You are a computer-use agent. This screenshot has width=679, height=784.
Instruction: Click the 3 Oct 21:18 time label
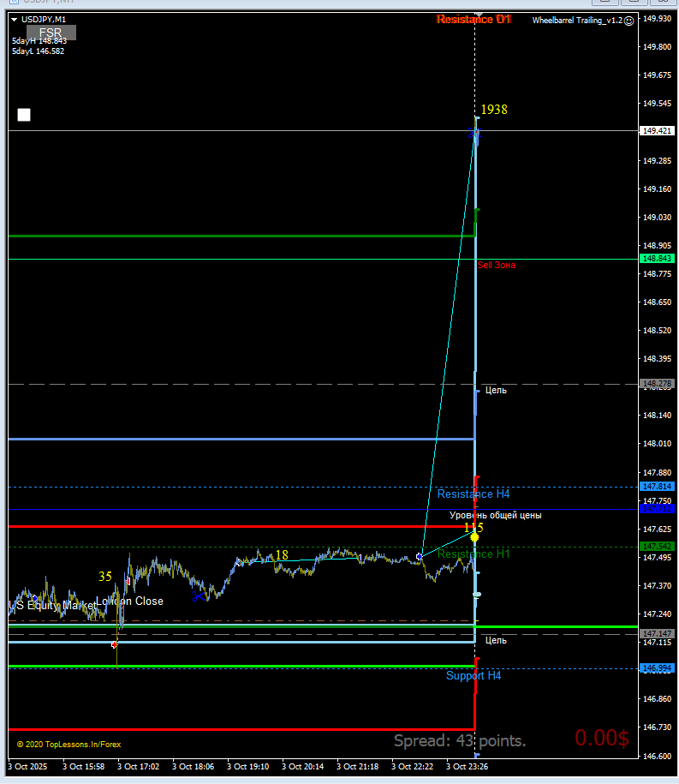tap(358, 767)
